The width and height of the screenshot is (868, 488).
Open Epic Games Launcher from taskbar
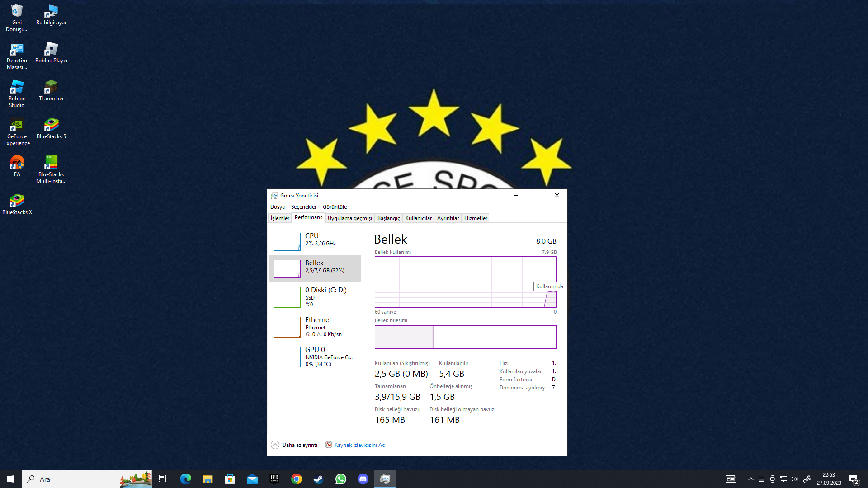(274, 479)
